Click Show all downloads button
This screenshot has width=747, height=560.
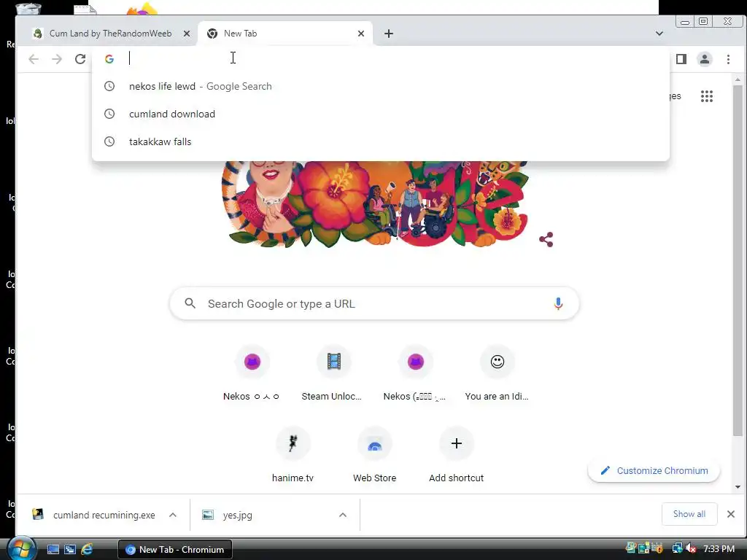(689, 514)
